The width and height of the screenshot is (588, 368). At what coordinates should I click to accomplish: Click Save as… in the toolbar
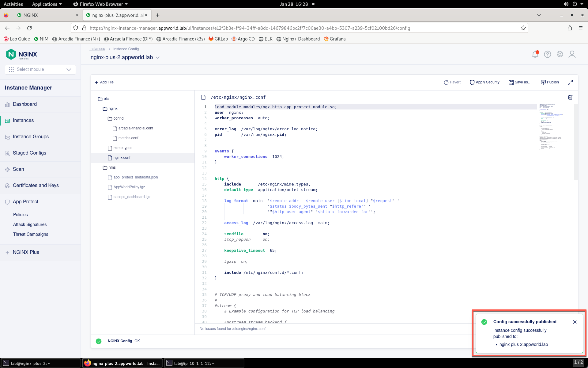pyautogui.click(x=520, y=82)
